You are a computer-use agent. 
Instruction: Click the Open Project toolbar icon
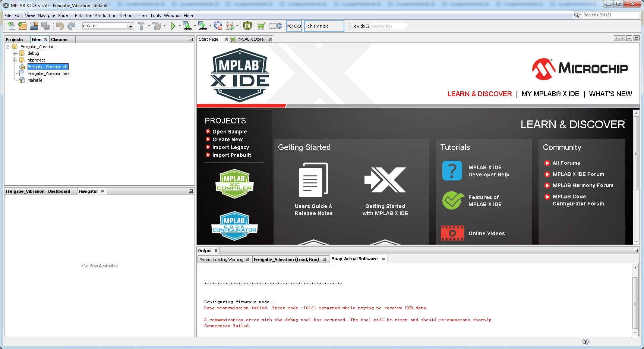coord(34,26)
